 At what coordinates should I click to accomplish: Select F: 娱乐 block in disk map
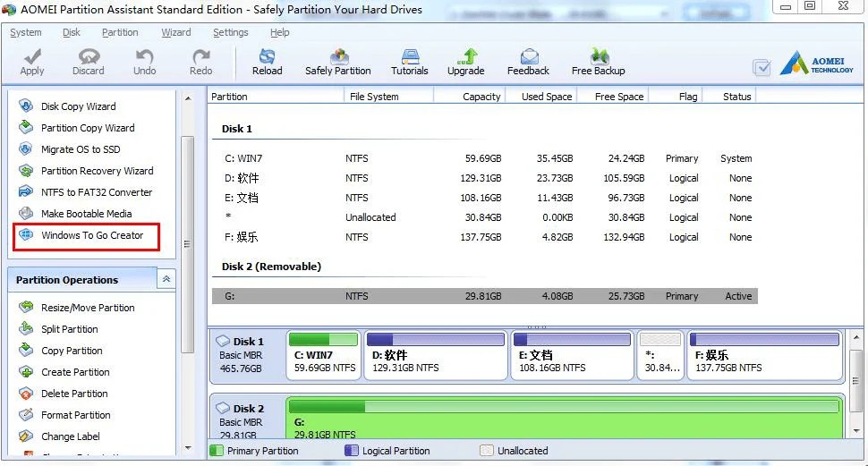tap(765, 355)
